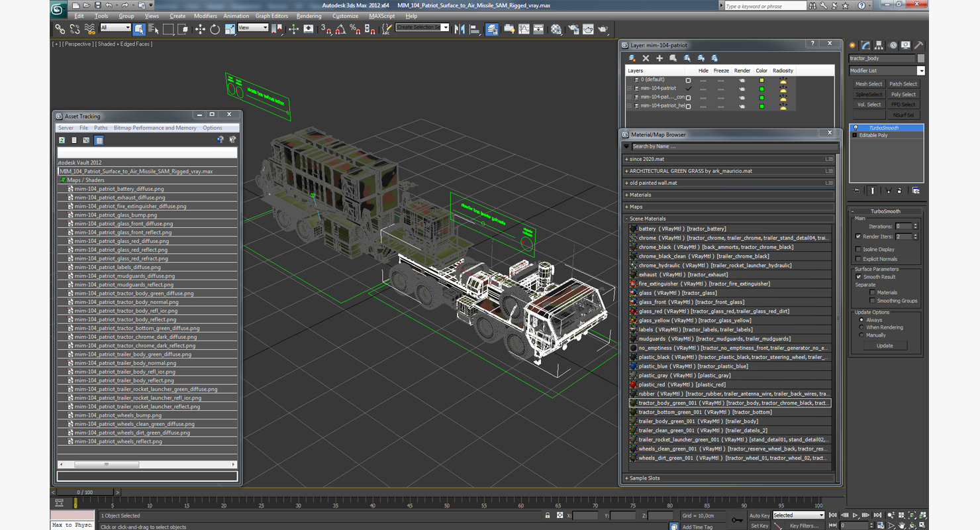
Task: Switch to the Motion command panel
Action: 893,46
